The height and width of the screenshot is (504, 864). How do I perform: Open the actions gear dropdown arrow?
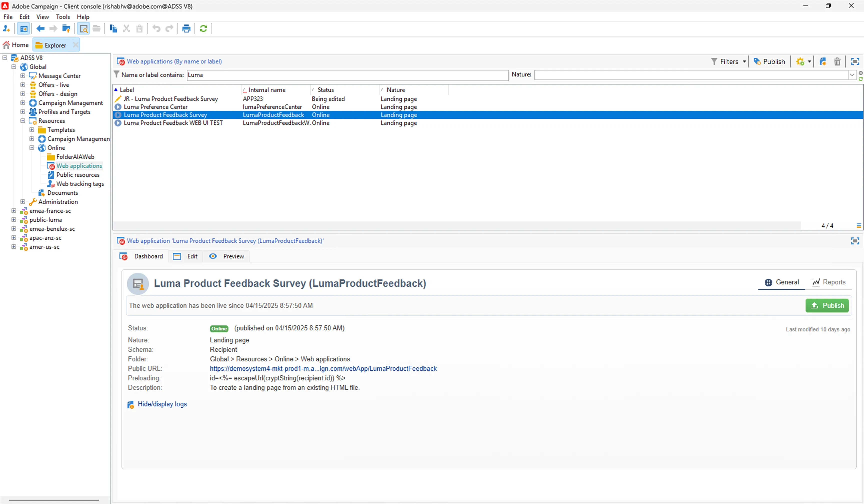809,62
